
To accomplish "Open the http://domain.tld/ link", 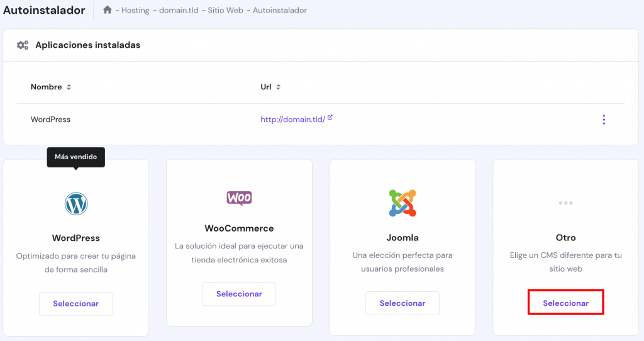I will [292, 120].
